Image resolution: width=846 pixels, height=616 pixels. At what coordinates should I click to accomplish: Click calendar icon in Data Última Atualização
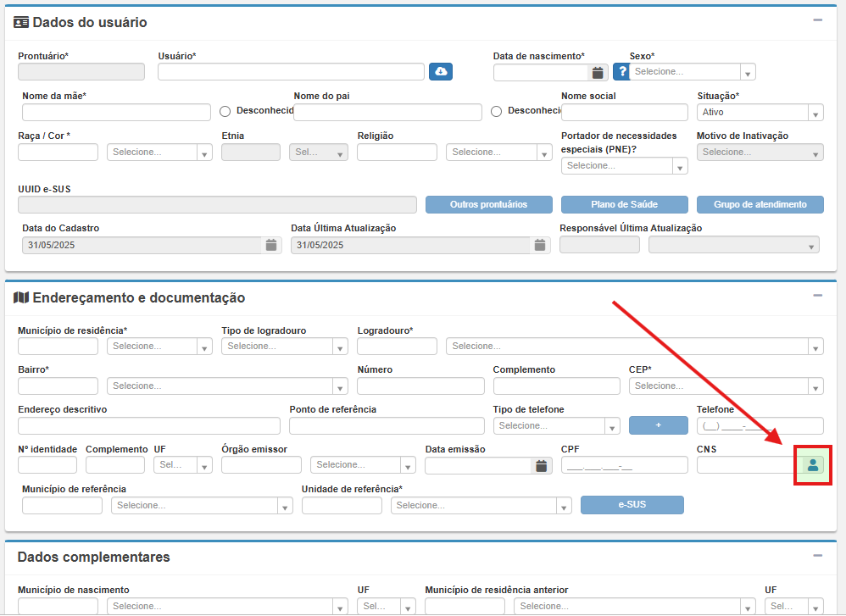tap(540, 245)
